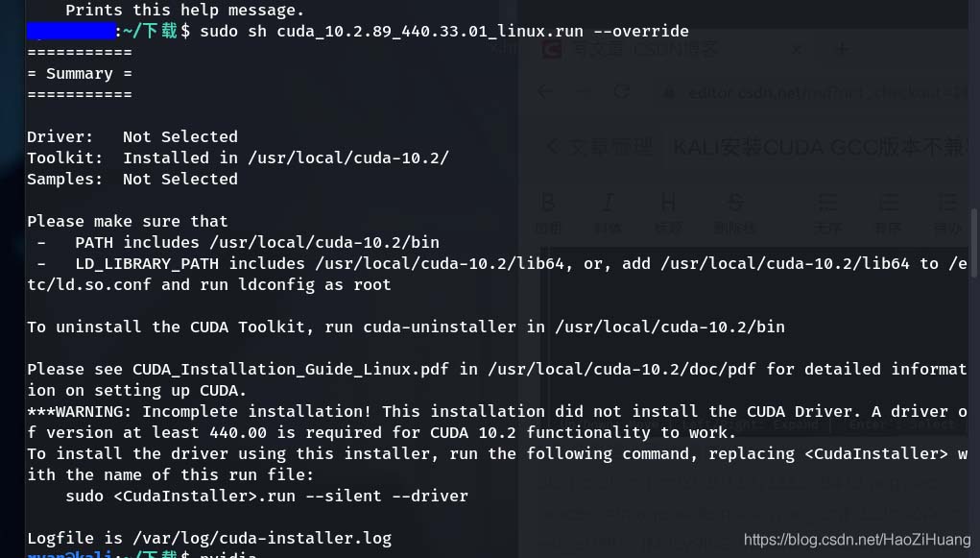Click the browser back arrow icon
Viewport: 980px width, 558px height.
click(x=544, y=92)
